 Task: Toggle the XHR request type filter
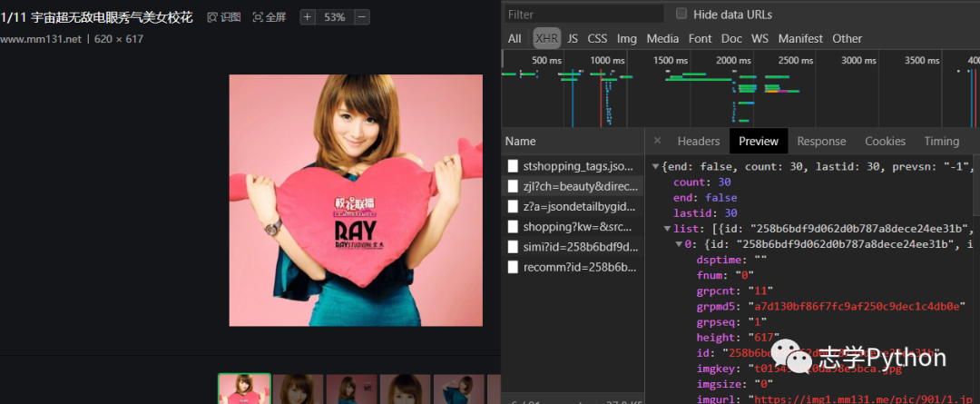[x=546, y=38]
